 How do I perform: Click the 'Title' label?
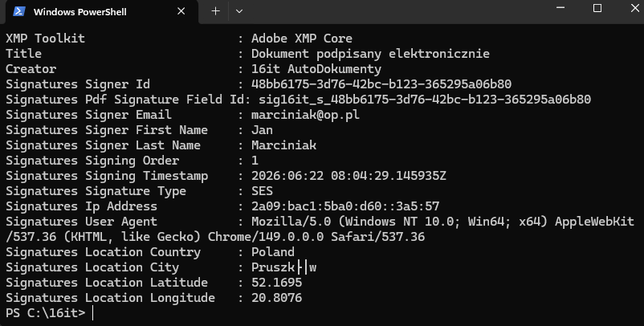click(x=23, y=54)
